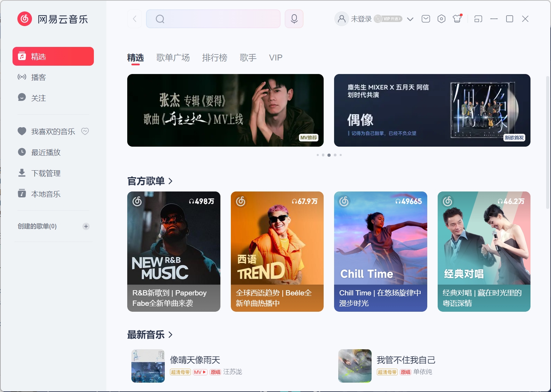The width and height of the screenshot is (551, 392).
Task: Click caption Chill Time | 在悠扬旋律中
Action: [380, 298]
